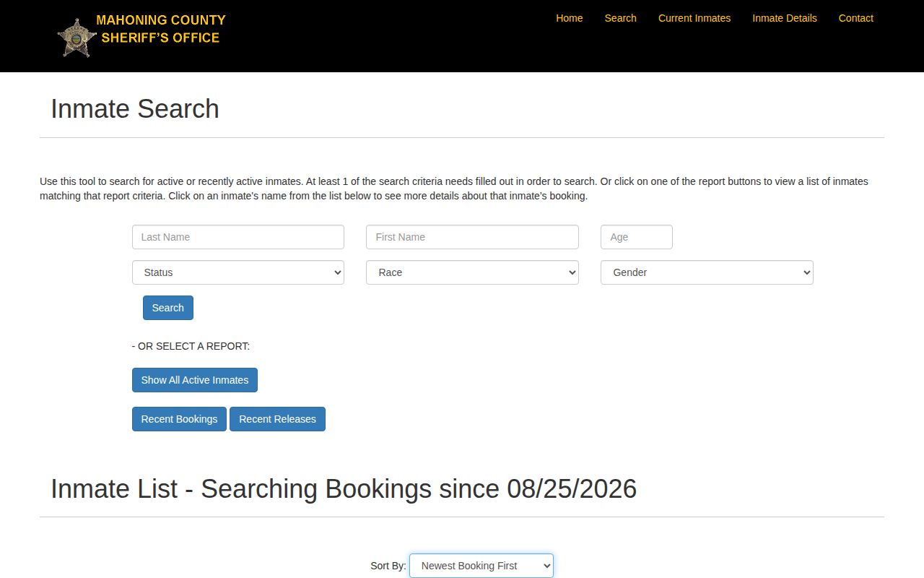The image size is (924, 578).
Task: Open the Sort By Newest Booking First dropdown
Action: coord(481,566)
